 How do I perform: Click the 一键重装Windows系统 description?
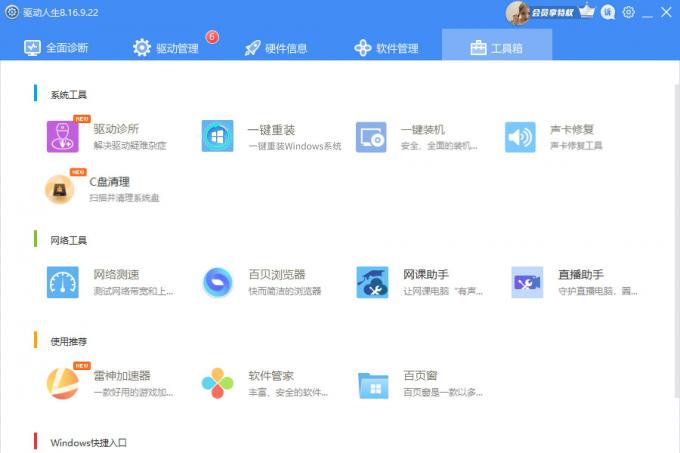(x=295, y=146)
